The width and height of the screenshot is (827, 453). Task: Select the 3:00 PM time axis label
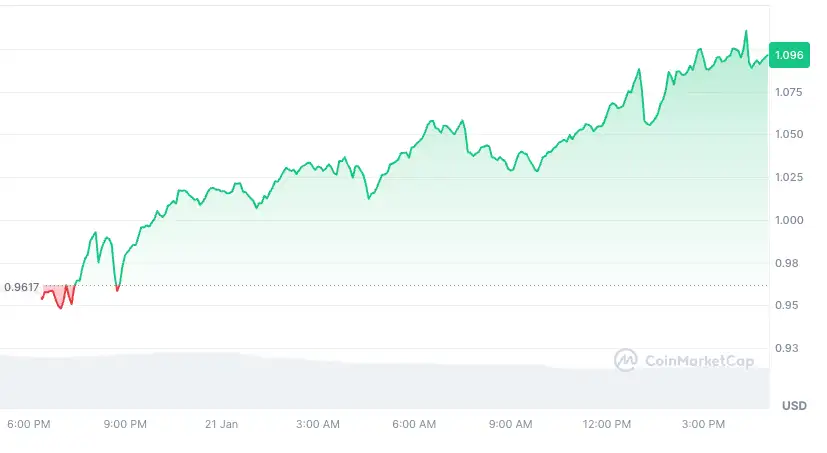click(703, 424)
